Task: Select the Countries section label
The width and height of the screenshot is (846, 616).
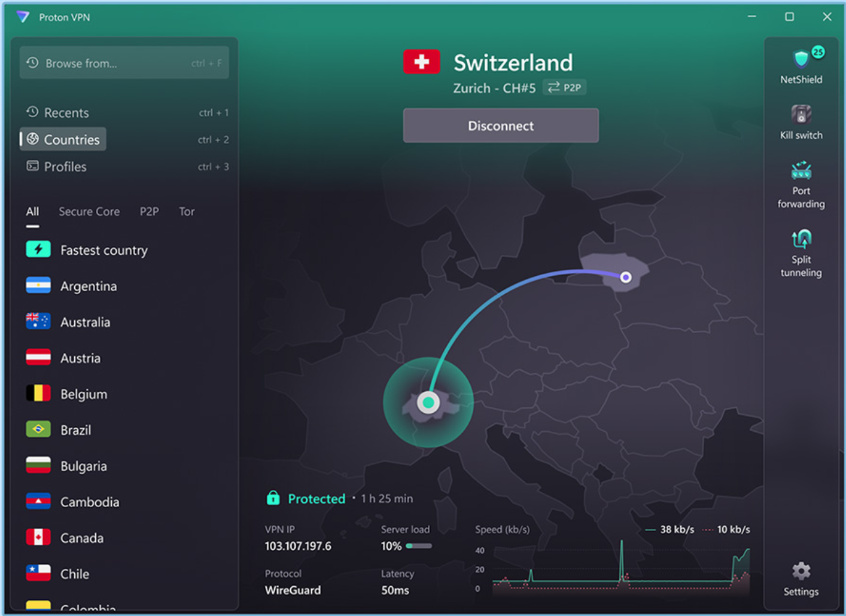Action: [72, 139]
